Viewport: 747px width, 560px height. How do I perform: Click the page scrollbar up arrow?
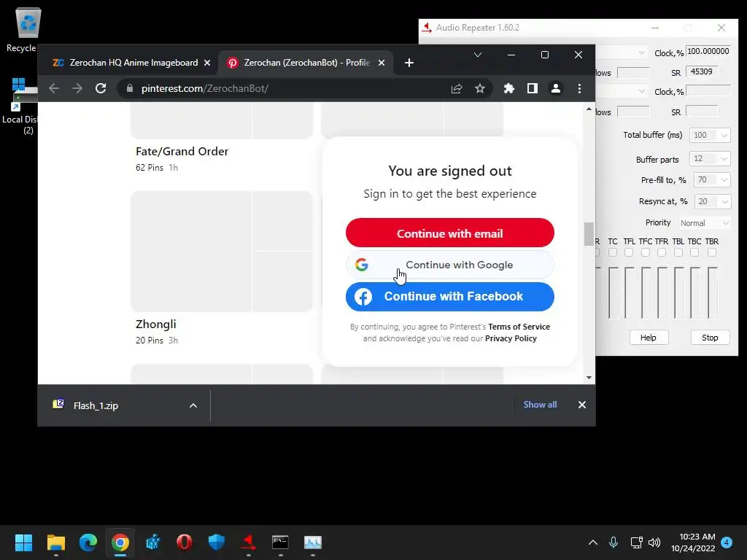[x=589, y=109]
